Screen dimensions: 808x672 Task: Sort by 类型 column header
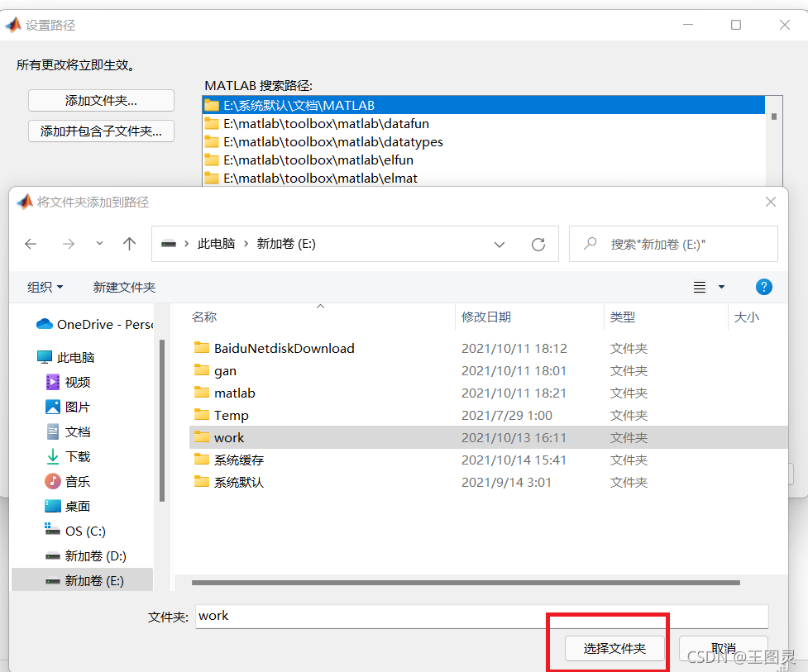coord(623,317)
